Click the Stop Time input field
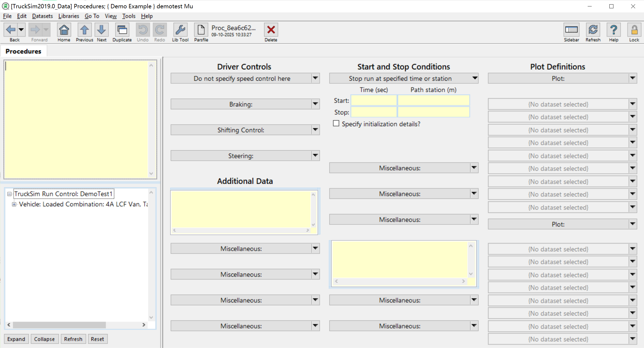Image resolution: width=644 pixels, height=348 pixels. [x=374, y=112]
